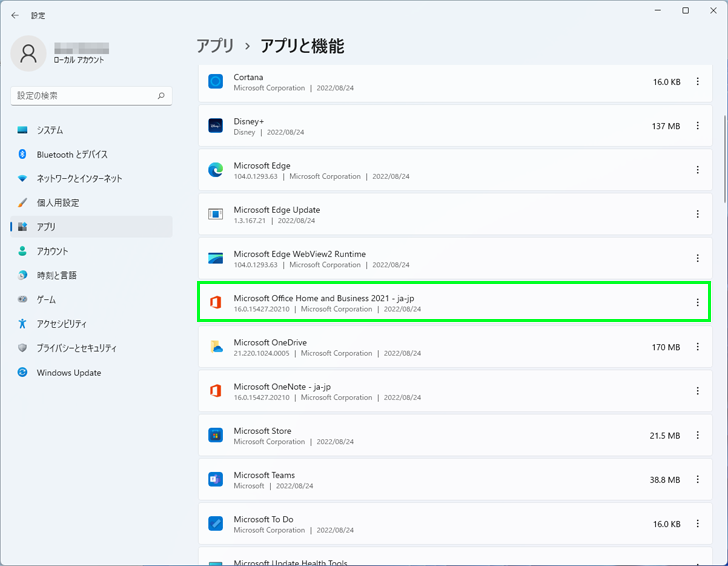Screen dimensions: 728x566
Task: Open Bluetooth とデバイス settings category
Action: coord(91,154)
